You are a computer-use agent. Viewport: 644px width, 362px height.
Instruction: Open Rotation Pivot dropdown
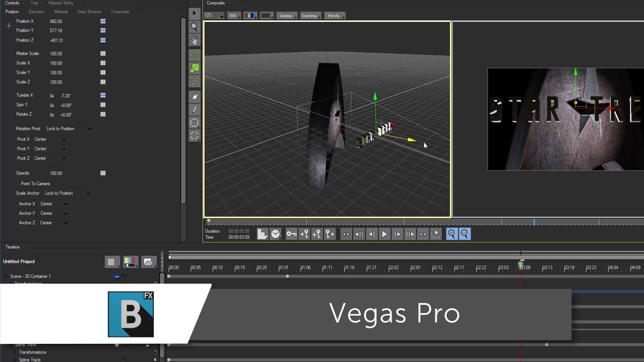coord(69,129)
